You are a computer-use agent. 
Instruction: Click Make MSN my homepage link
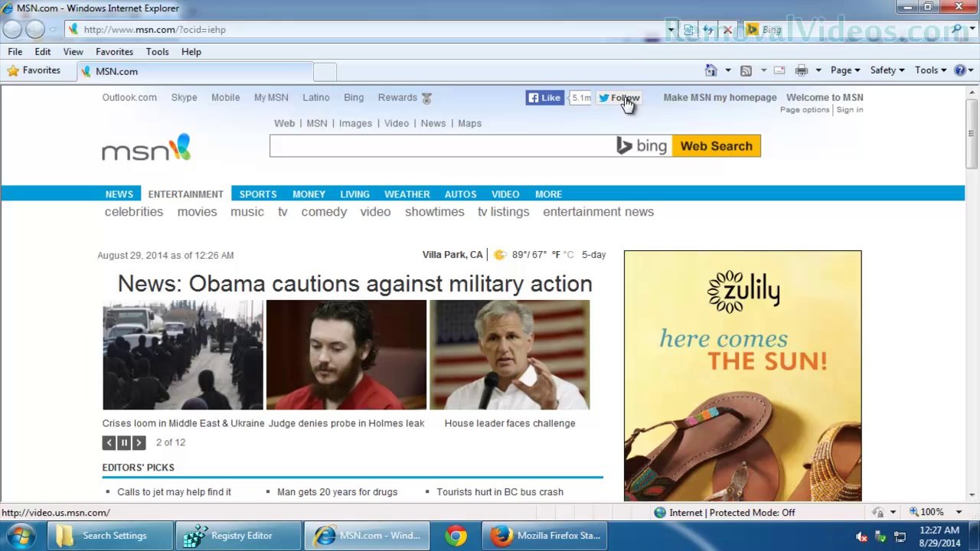720,97
